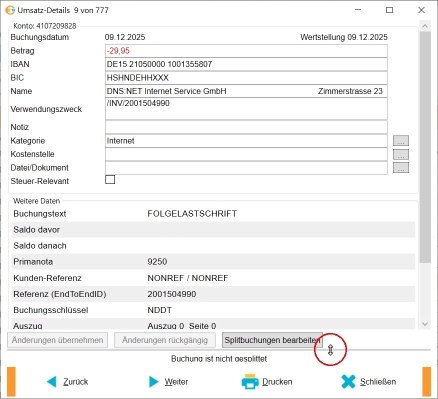Screen dimensions: 438x399
Task: Click the Drucken label
Action: (277, 382)
